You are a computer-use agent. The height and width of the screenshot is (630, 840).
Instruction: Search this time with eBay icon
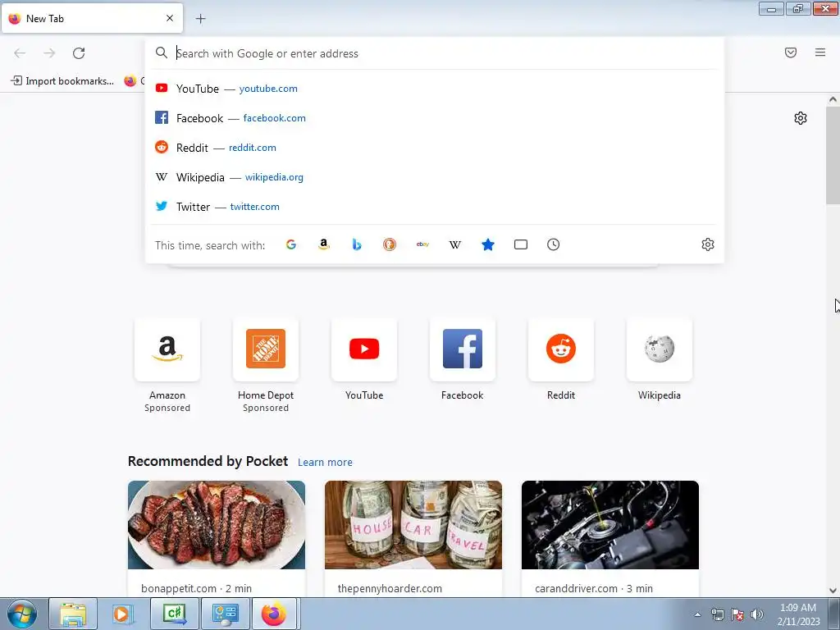point(422,244)
